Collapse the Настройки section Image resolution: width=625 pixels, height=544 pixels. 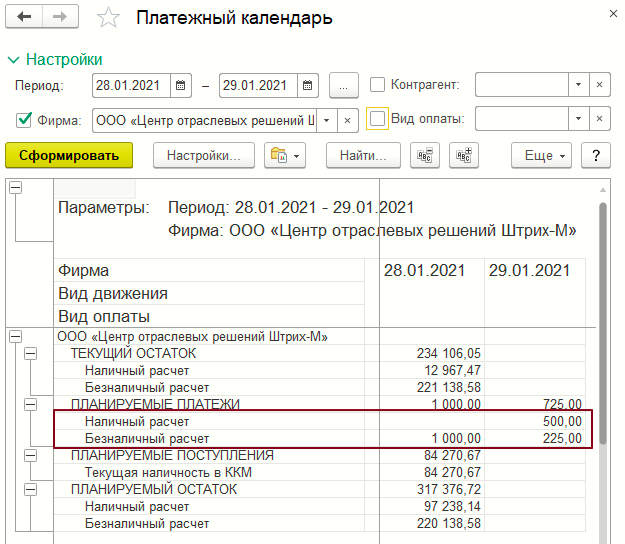pyautogui.click(x=13, y=60)
